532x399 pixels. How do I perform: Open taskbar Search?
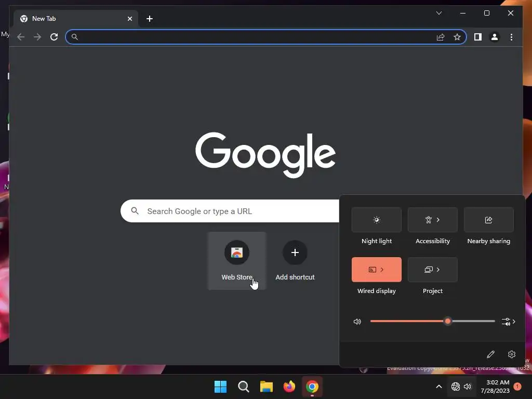click(x=244, y=387)
